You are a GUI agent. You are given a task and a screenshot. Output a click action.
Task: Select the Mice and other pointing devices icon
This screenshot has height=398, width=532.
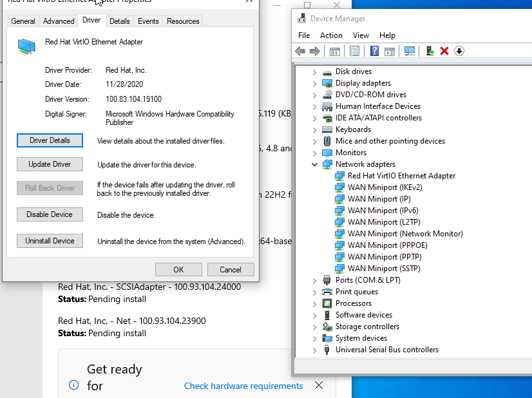pos(327,141)
